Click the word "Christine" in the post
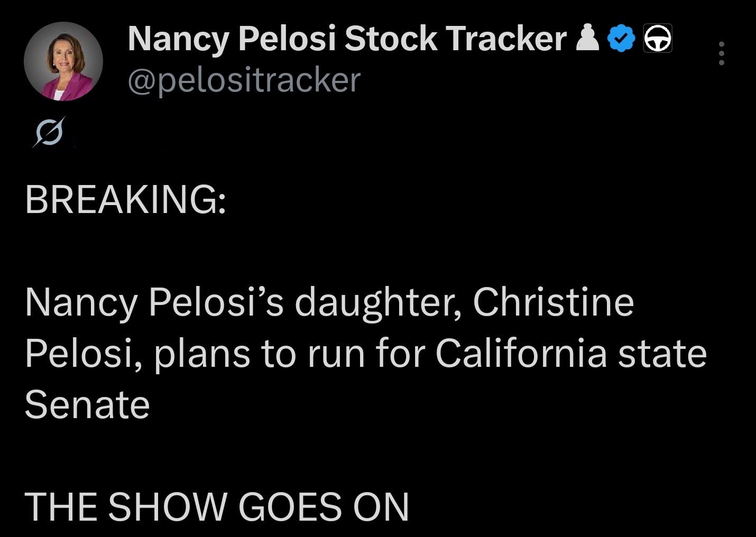The image size is (756, 537). tap(553, 302)
